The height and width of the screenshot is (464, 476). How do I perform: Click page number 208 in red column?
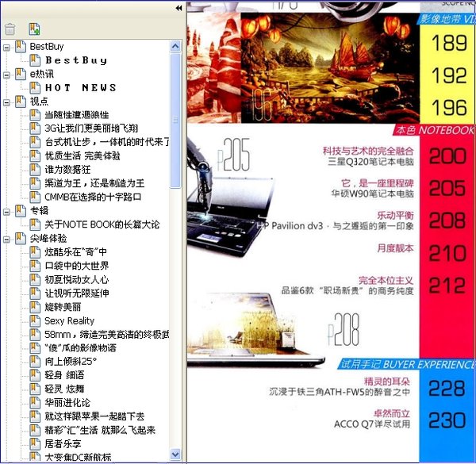coord(447,220)
